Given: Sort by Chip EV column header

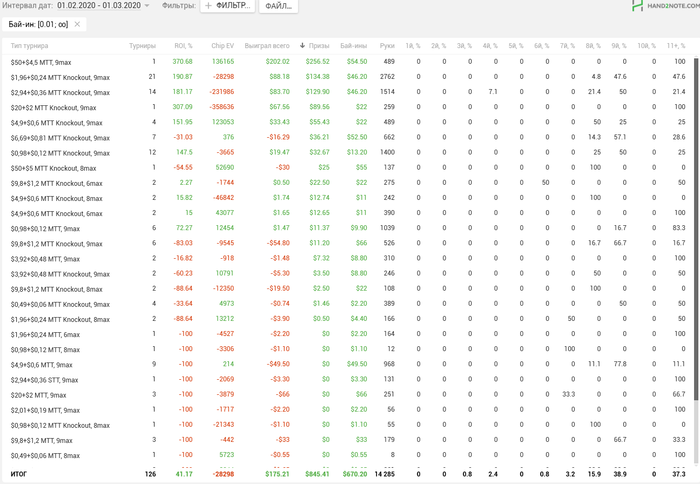Looking at the screenshot, I should pyautogui.click(x=222, y=46).
